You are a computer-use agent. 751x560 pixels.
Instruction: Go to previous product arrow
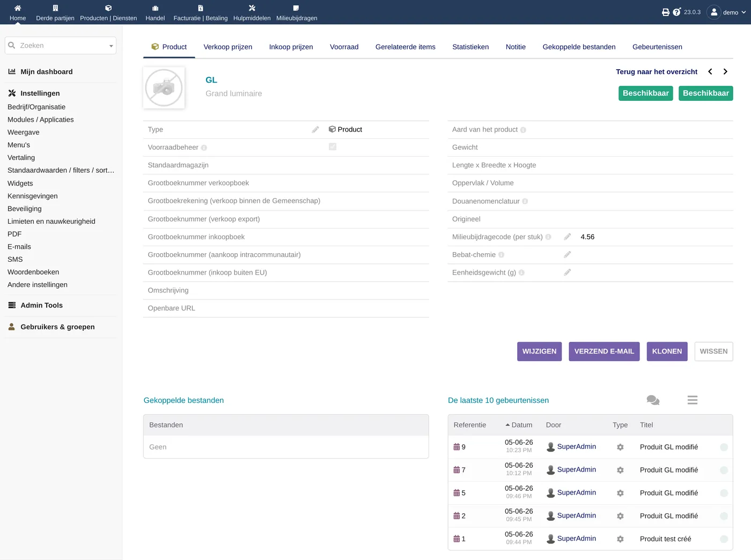click(x=710, y=71)
